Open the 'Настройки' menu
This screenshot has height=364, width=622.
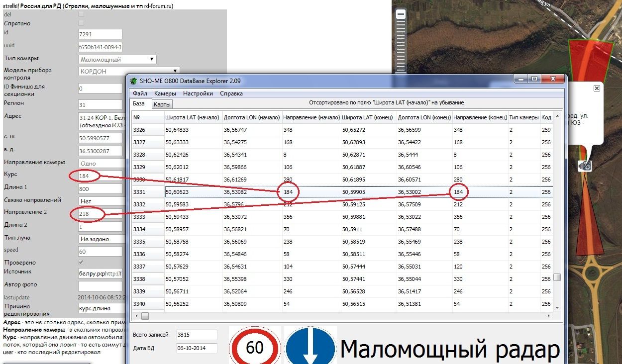point(198,93)
